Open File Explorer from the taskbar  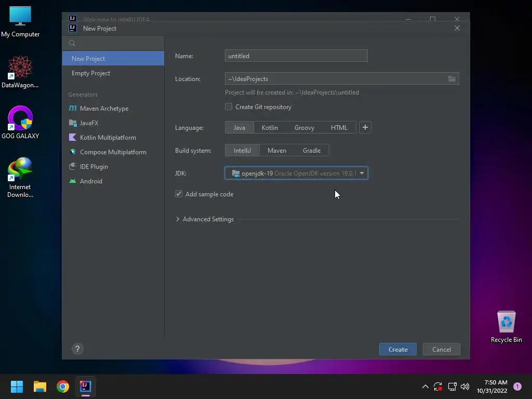click(x=39, y=387)
